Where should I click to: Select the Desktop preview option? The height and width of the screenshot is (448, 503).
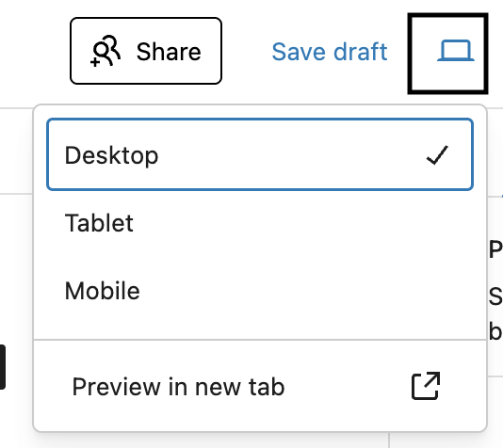point(260,154)
